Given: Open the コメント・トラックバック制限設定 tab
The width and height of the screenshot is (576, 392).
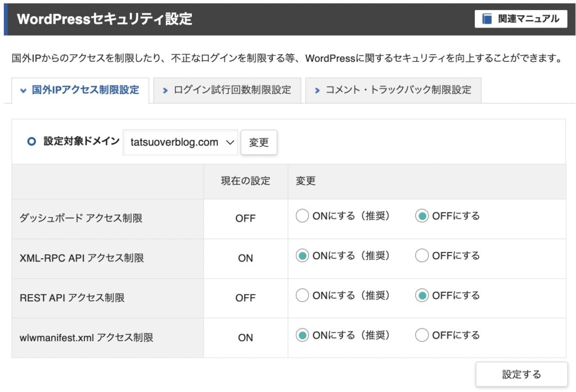Looking at the screenshot, I should [x=393, y=90].
